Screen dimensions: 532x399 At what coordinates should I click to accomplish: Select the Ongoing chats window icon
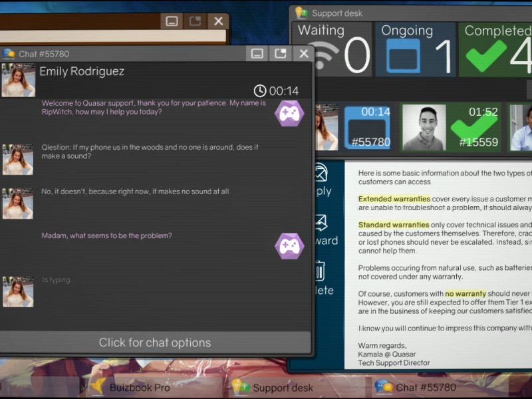[x=403, y=56]
